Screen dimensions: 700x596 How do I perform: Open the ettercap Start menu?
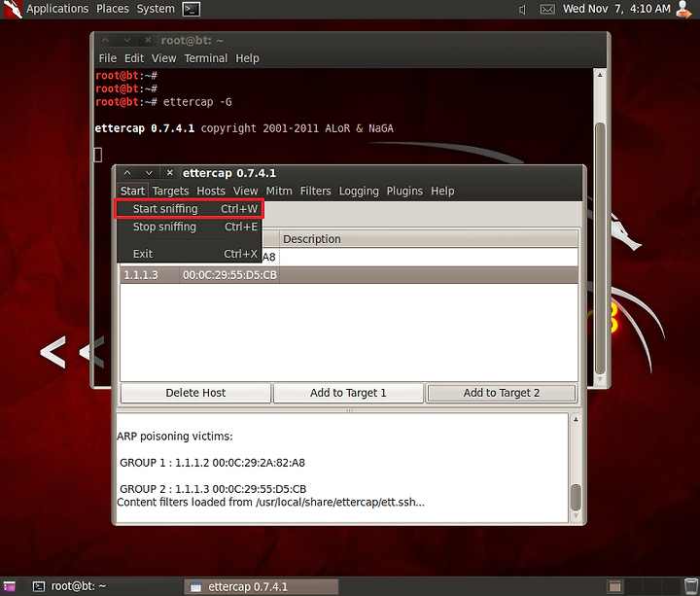click(x=132, y=192)
